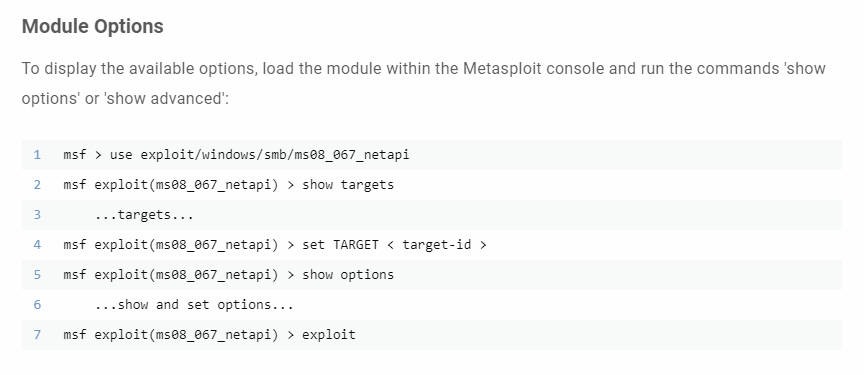Image resolution: width=864 pixels, height=375 pixels.
Task: Click line number 5 in code block
Action: point(37,275)
